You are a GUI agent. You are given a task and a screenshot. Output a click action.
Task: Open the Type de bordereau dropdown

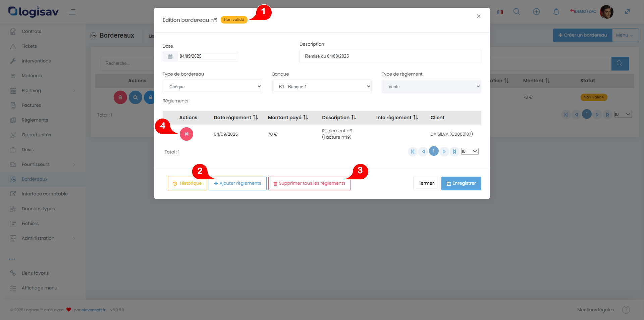click(212, 87)
